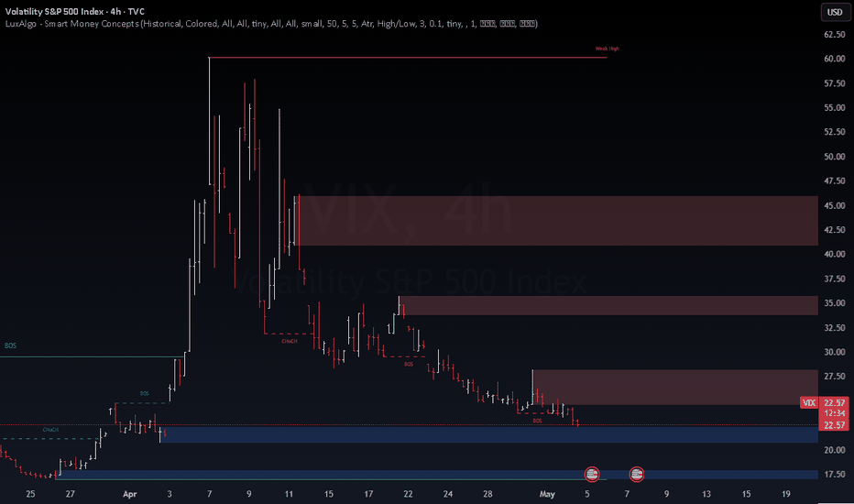Click the 50.00 price axis label
Screen dimensions: 854x504
coord(835,157)
